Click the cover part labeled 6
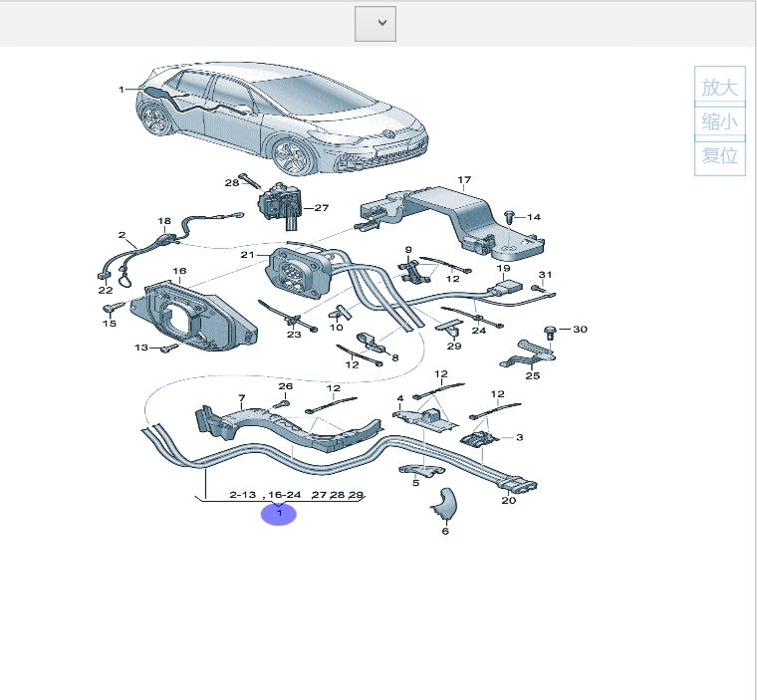 [442, 506]
